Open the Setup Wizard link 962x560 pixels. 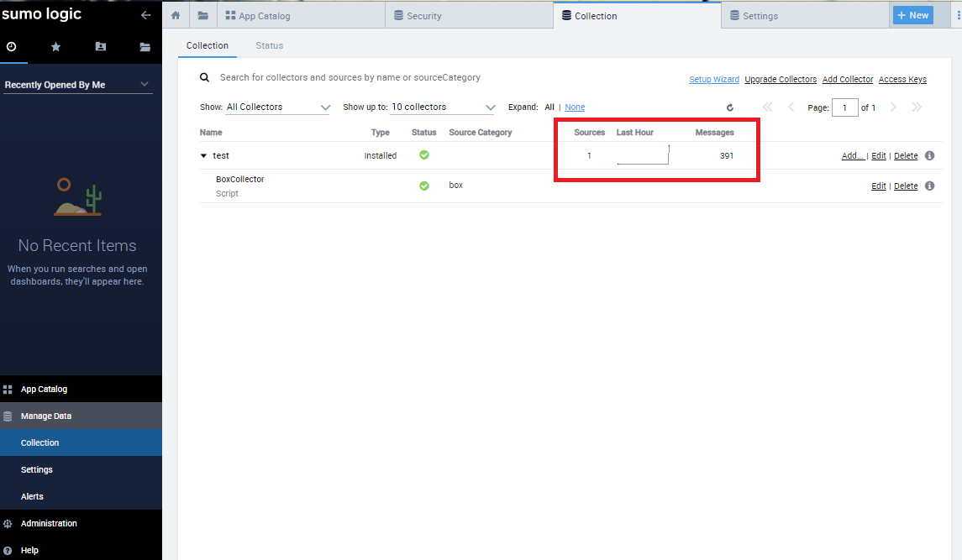click(x=713, y=79)
